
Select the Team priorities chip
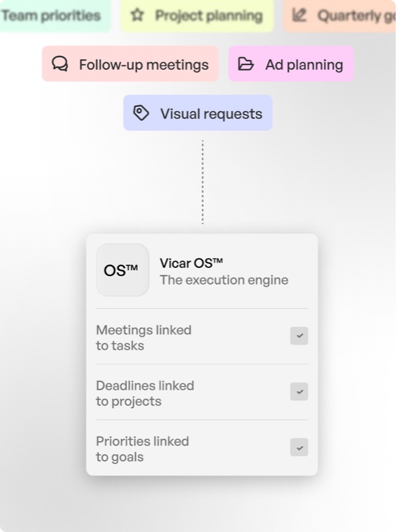pyautogui.click(x=55, y=15)
